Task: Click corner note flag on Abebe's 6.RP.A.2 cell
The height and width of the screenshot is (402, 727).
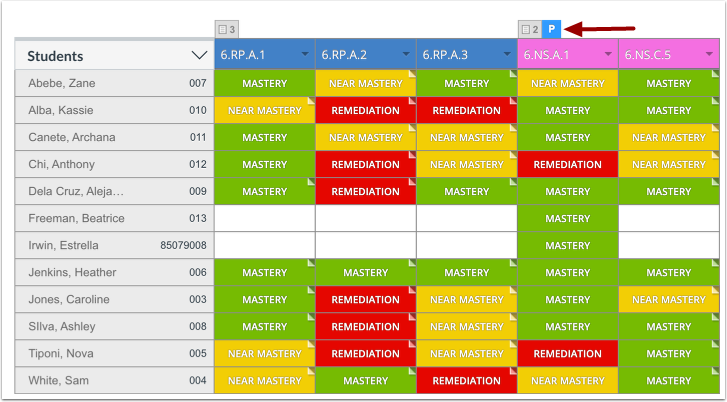Action: pyautogui.click(x=412, y=74)
